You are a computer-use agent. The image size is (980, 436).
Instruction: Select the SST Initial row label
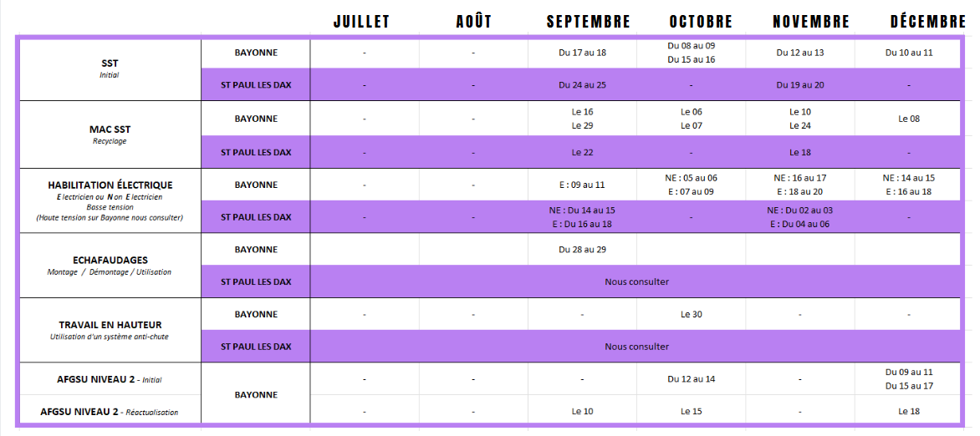tap(109, 68)
